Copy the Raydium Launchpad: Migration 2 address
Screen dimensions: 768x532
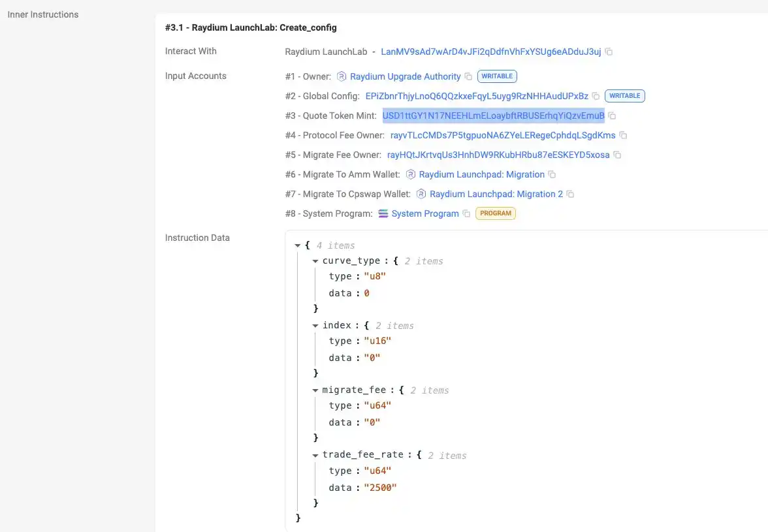[570, 194]
